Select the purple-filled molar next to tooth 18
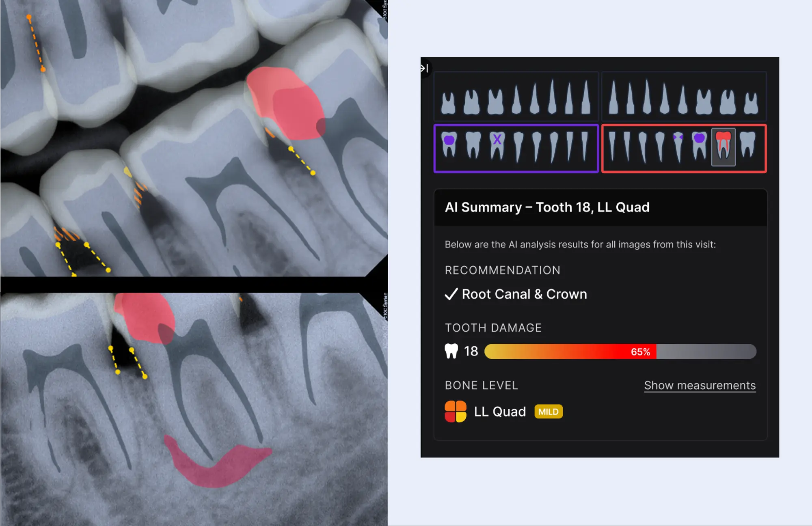812x526 pixels. [699, 145]
